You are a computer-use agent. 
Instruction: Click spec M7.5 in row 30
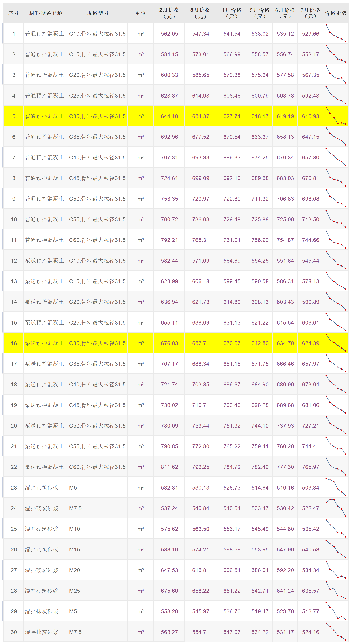tap(75, 632)
